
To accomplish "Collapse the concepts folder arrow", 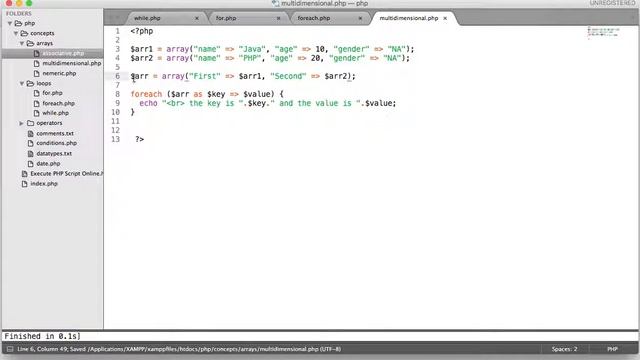I will tap(16, 33).
